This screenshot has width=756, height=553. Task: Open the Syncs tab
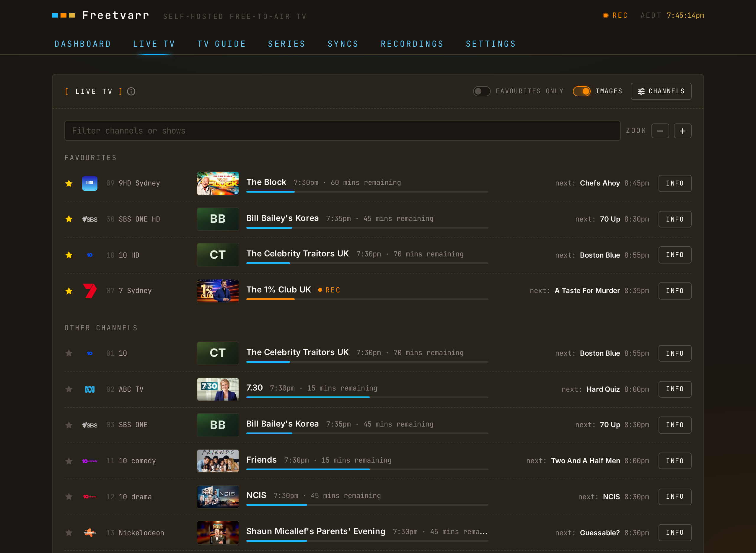point(343,44)
